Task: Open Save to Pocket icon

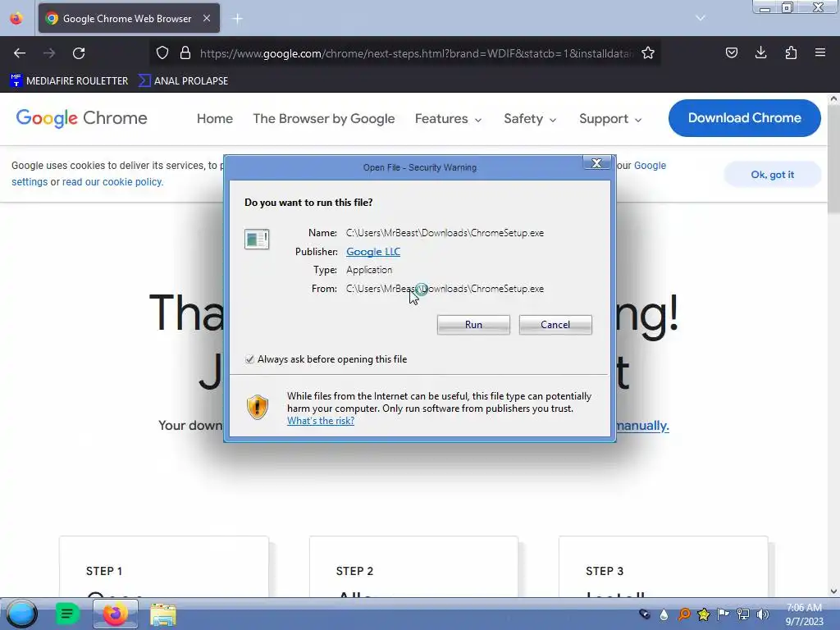Action: click(x=732, y=52)
